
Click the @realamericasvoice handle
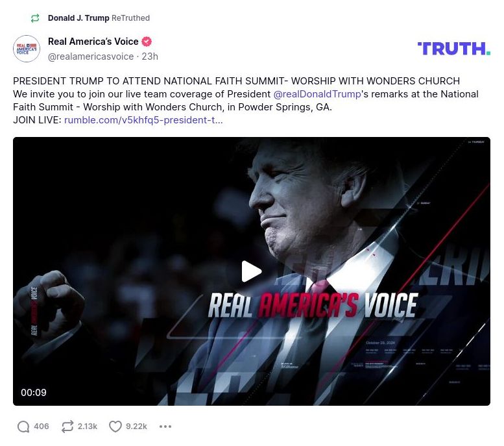91,56
